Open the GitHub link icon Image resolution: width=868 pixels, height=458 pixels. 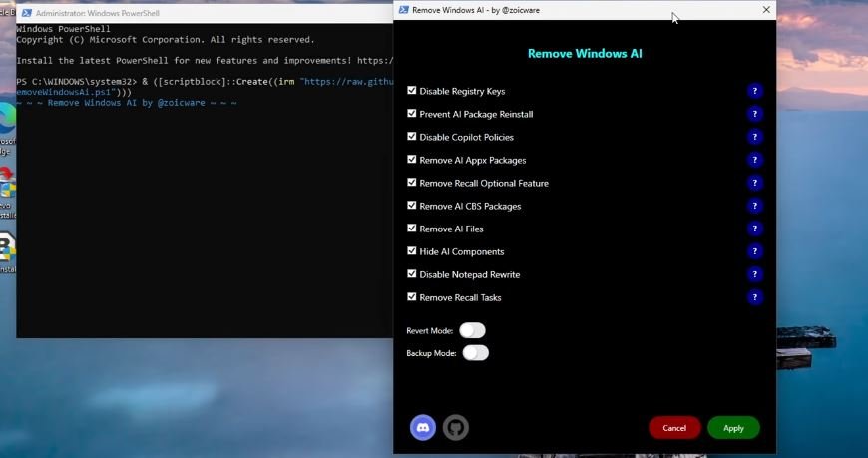tap(455, 427)
